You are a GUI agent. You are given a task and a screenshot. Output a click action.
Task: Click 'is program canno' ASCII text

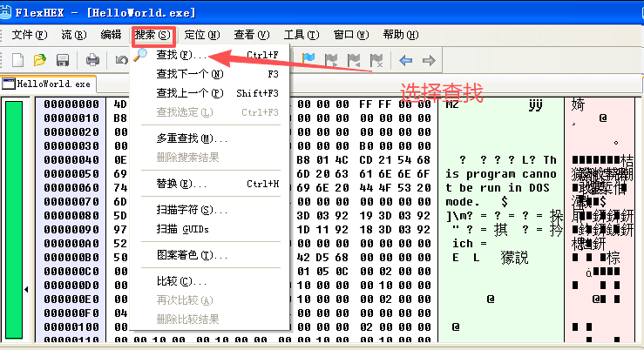(x=501, y=174)
